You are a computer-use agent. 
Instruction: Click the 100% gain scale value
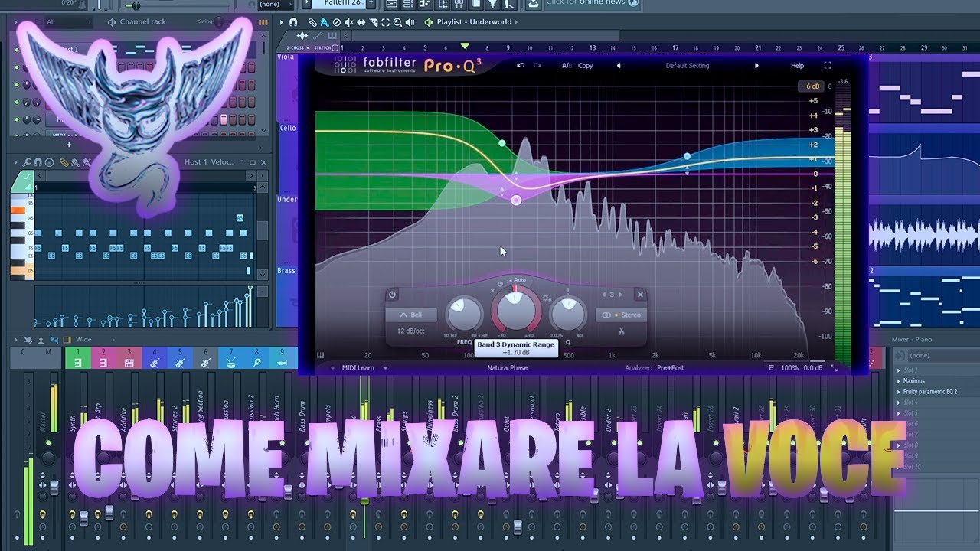point(789,368)
